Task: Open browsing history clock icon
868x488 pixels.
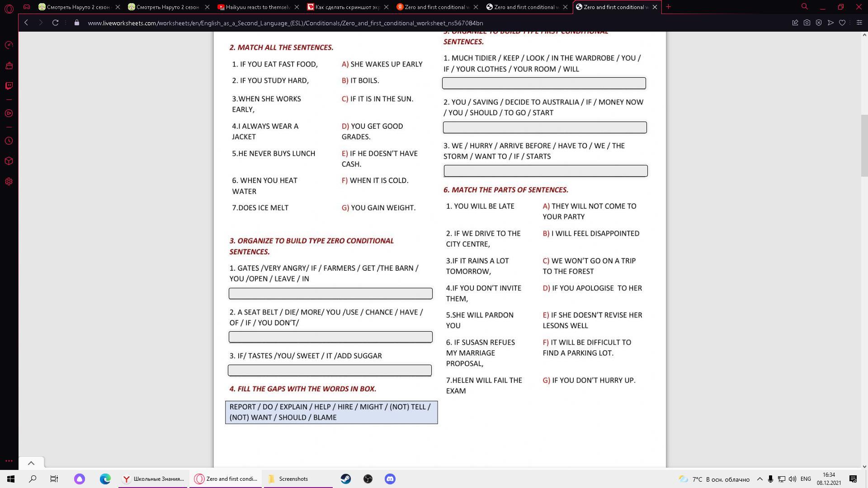Action: 9,141
